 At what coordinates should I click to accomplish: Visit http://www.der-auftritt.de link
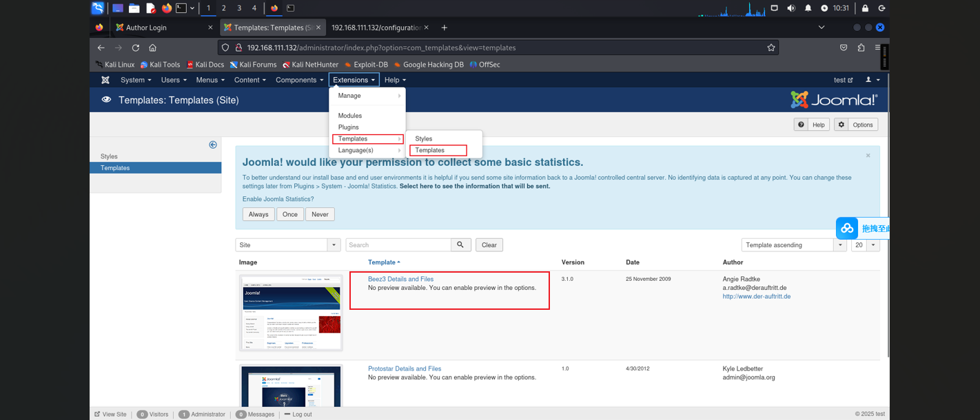(757, 297)
